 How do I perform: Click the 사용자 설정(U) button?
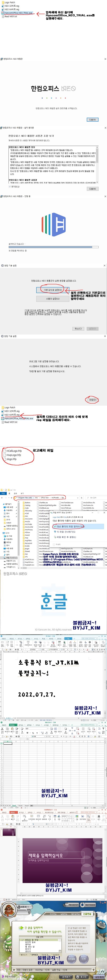(53, 299)
